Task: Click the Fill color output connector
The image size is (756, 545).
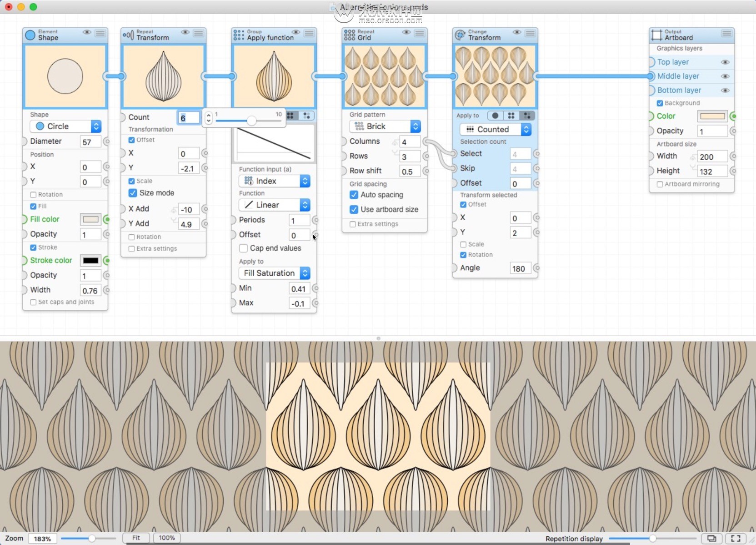Action: [x=107, y=219]
